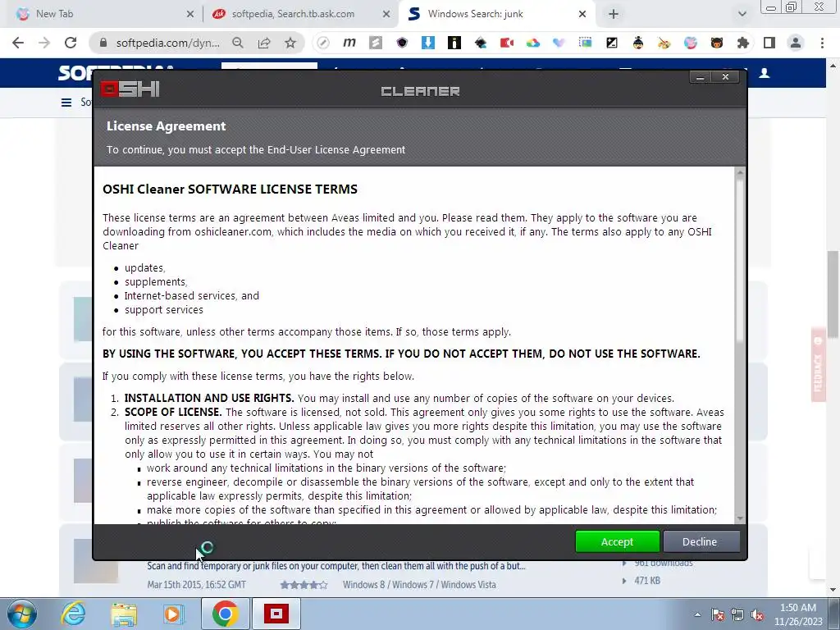The height and width of the screenshot is (630, 840).
Task: Click the black info 'i' extension icon
Action: click(x=454, y=43)
